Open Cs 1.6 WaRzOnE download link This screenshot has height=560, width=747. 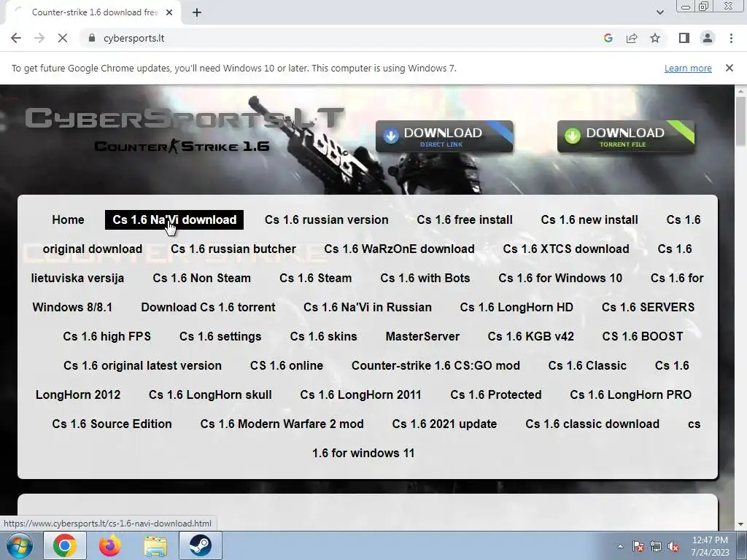pos(399,249)
